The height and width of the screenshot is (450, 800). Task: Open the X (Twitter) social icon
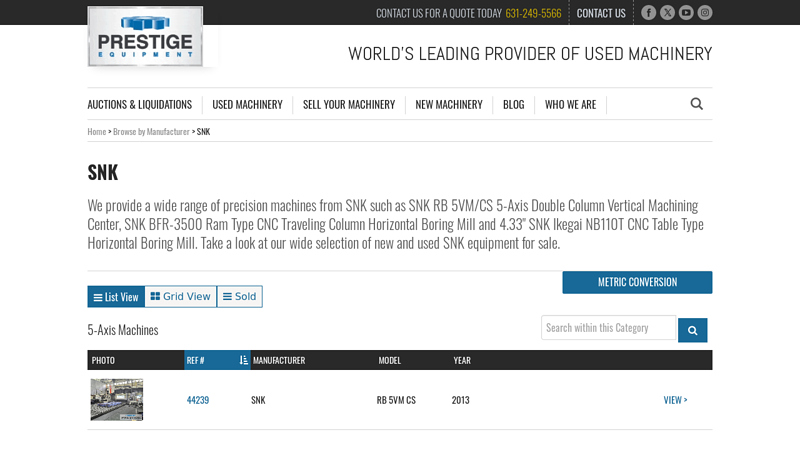click(x=667, y=13)
